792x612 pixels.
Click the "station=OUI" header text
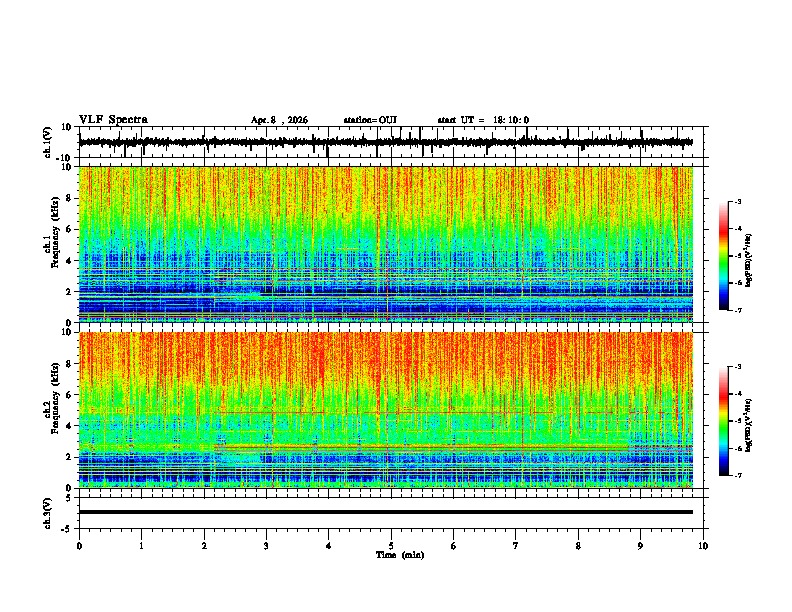(x=370, y=120)
